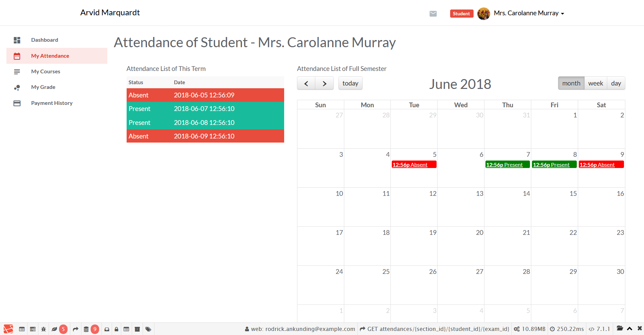Screen dimensions: 644x335
Task: Click the PHP version 7.1.1 indicator
Action: [x=599, y=329]
